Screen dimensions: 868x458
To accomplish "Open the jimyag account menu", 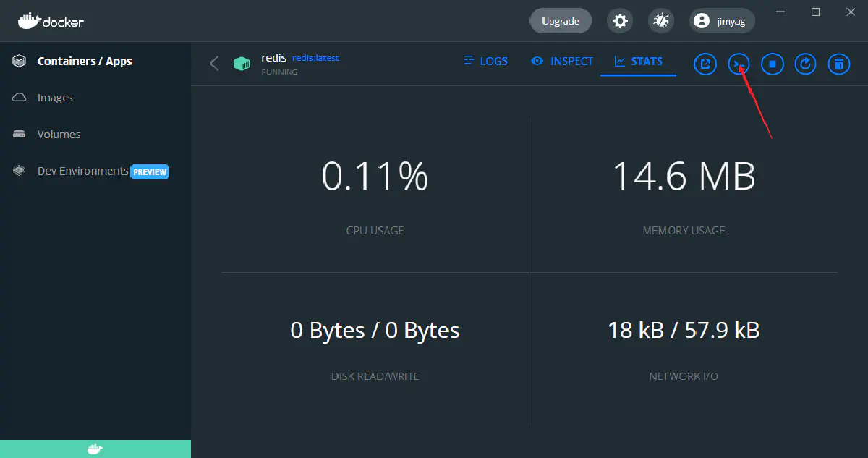I will [722, 21].
